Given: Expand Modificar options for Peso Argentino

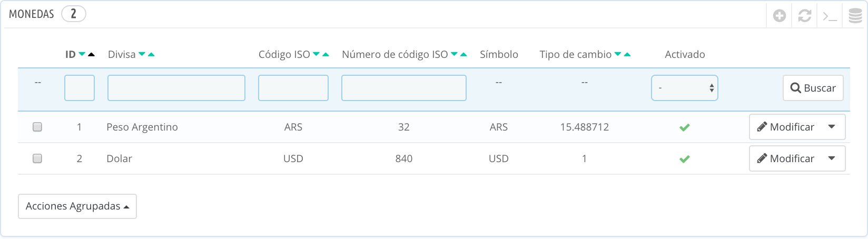Looking at the screenshot, I should (832, 127).
